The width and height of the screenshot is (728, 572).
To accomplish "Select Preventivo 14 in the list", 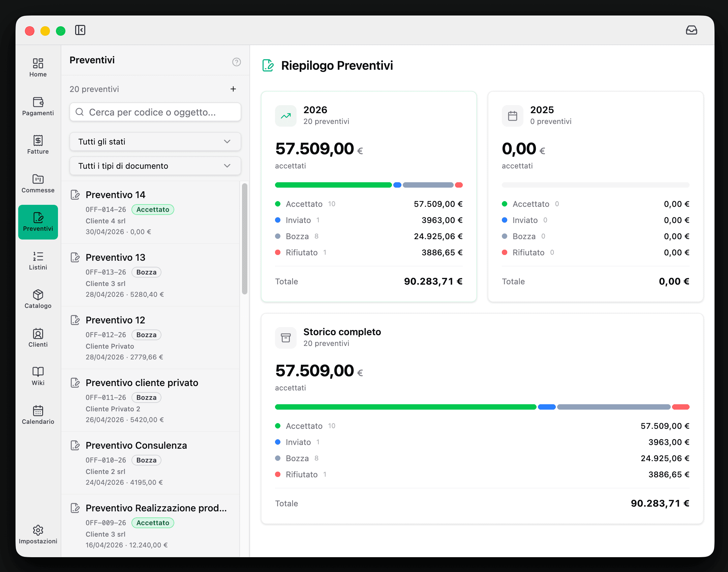I will click(x=151, y=213).
